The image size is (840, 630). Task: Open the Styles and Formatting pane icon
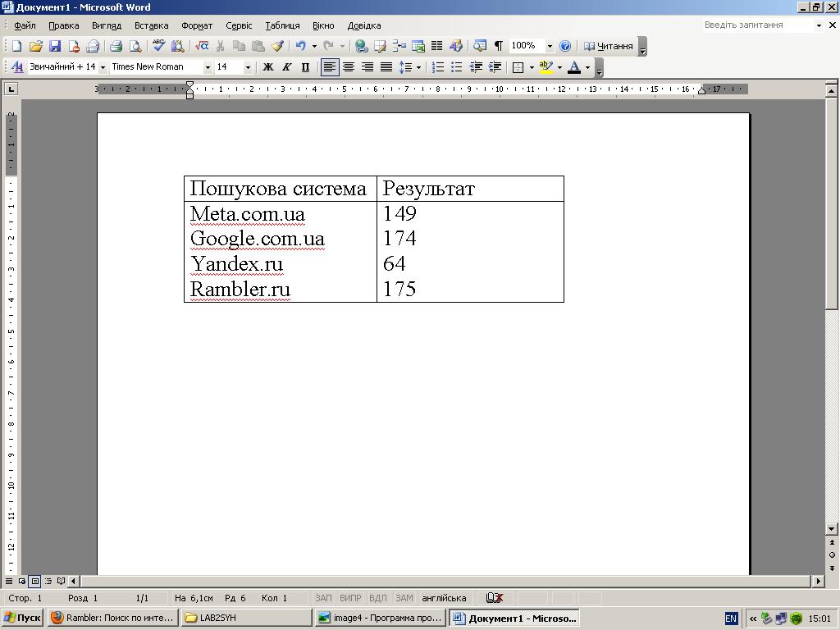click(17, 67)
